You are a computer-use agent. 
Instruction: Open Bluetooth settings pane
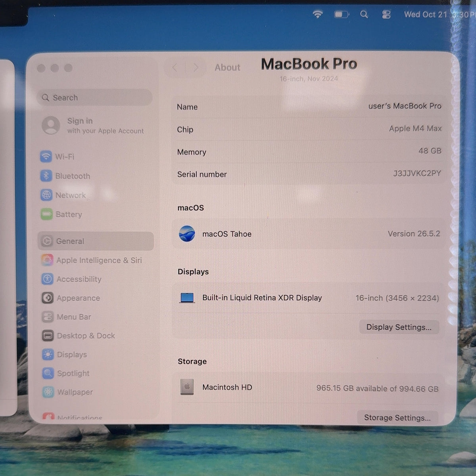(x=65, y=176)
